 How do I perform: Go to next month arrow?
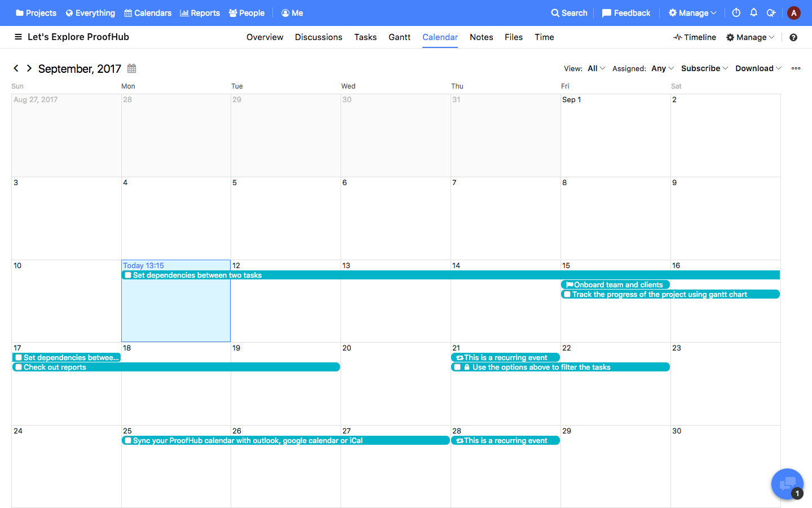pyautogui.click(x=29, y=68)
